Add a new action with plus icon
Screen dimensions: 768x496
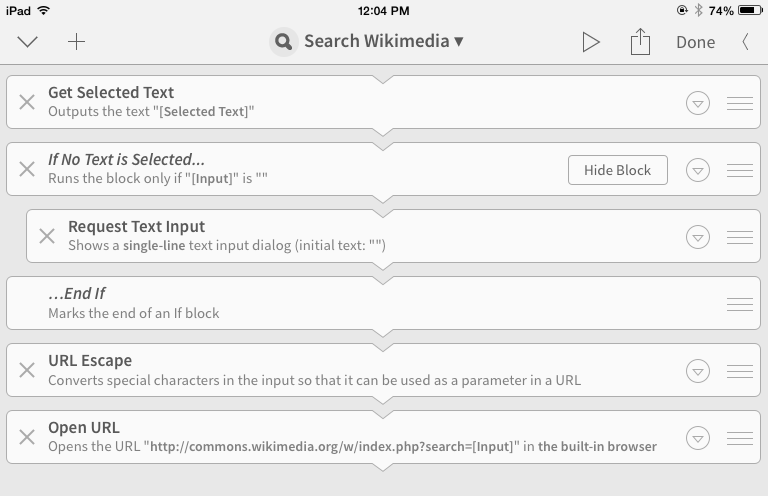coord(77,42)
